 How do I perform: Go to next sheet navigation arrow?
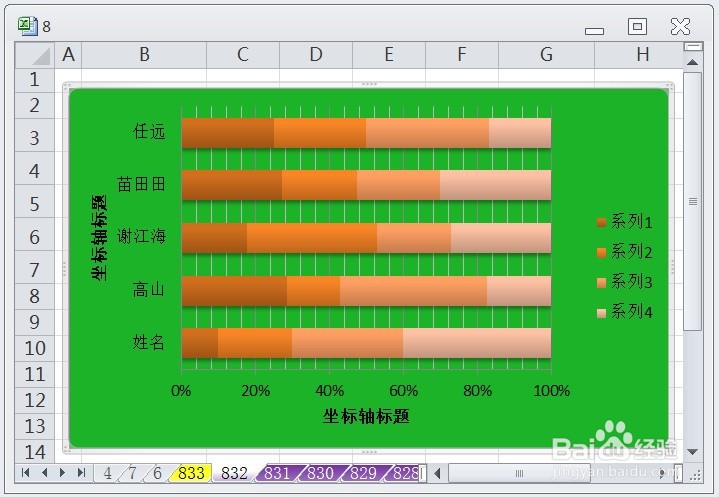[63, 472]
